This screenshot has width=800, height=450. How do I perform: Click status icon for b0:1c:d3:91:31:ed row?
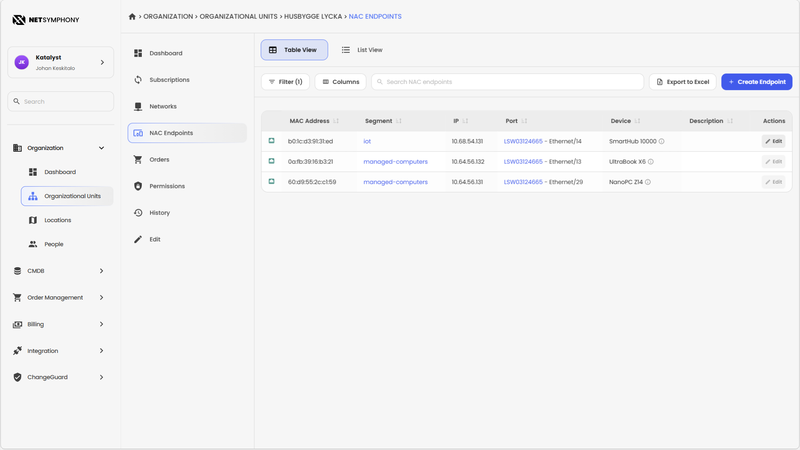271,141
